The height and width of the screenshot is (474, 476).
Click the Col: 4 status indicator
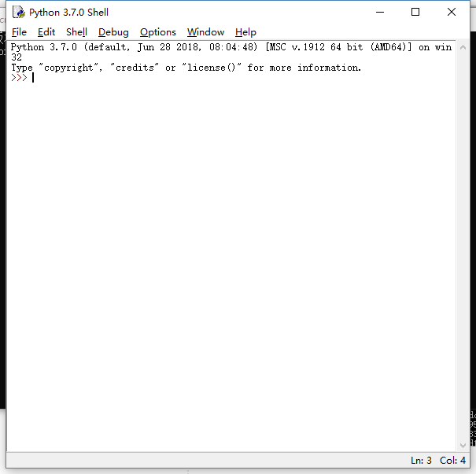(452, 461)
